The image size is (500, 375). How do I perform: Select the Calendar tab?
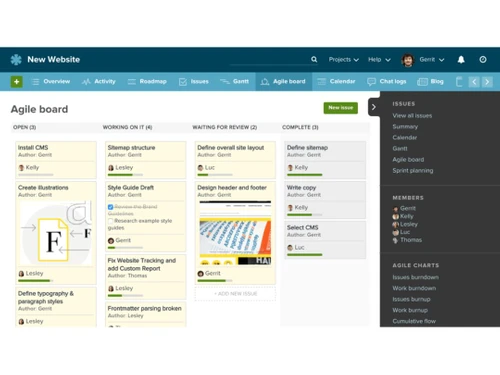pyautogui.click(x=336, y=82)
